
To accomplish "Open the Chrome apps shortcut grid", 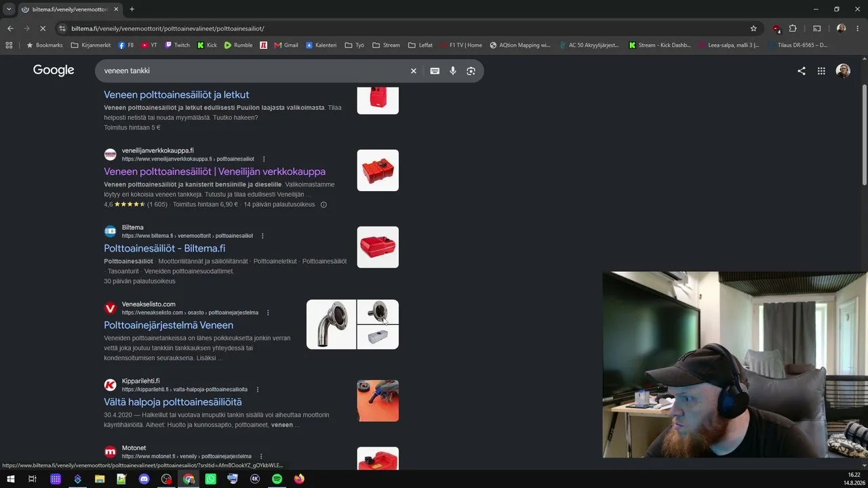I will coord(9,45).
